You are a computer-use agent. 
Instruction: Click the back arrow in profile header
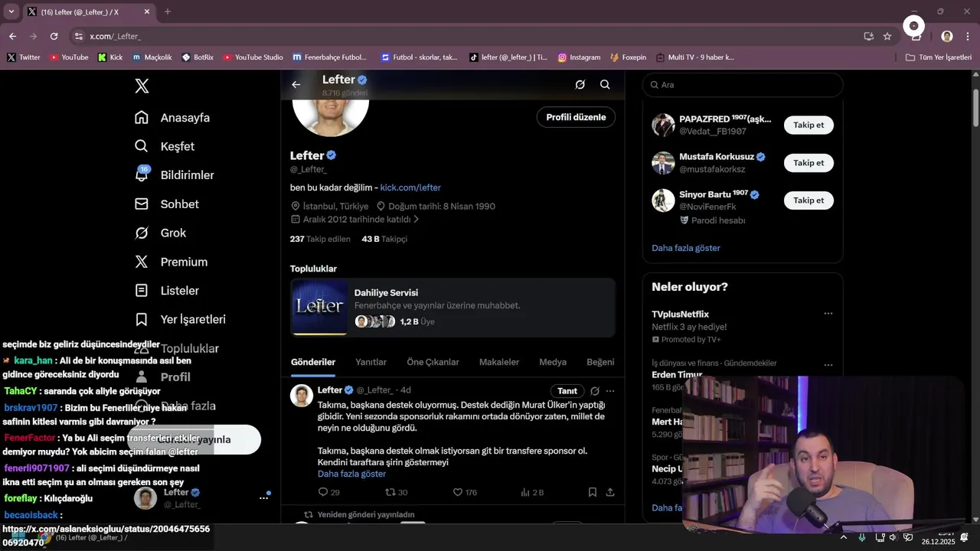pos(296,84)
